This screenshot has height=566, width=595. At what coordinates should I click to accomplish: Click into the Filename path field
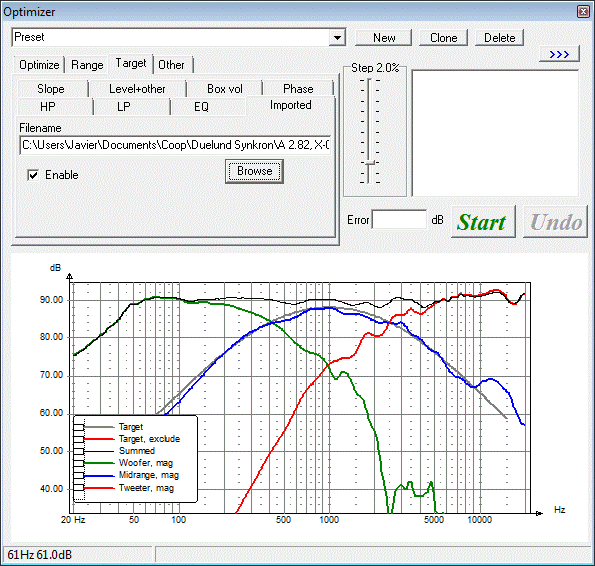[175, 145]
